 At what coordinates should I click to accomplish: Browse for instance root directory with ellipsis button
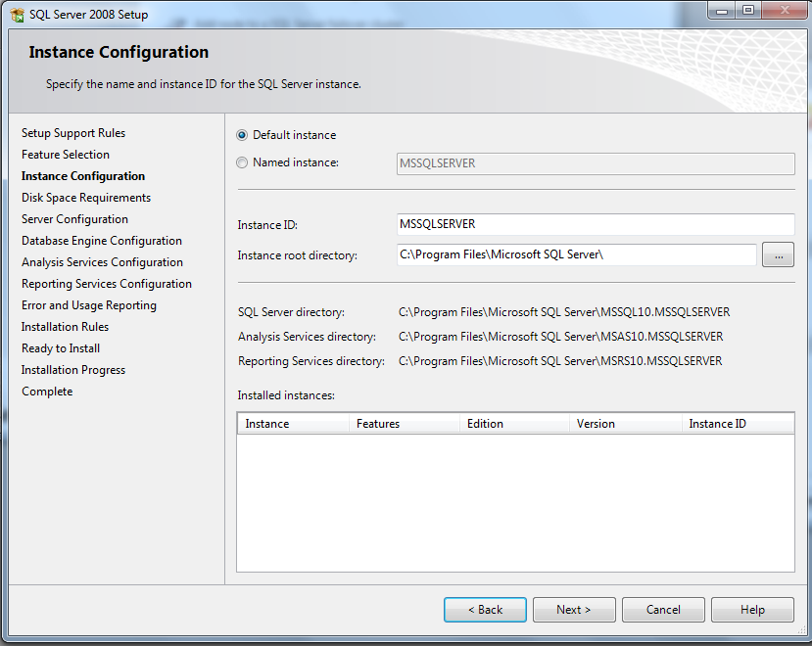point(778,255)
